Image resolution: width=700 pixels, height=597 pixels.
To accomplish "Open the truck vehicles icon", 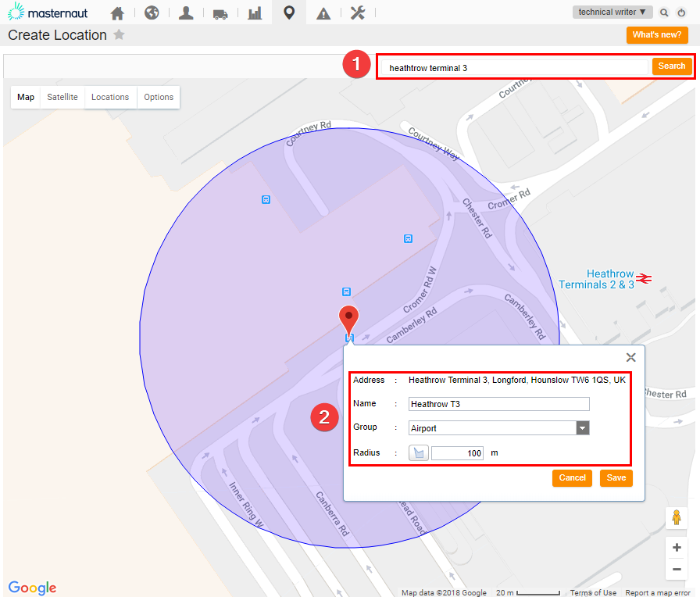I will point(220,14).
